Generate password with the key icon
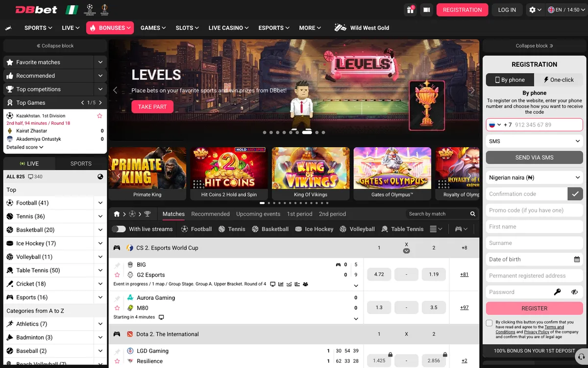 tap(557, 292)
